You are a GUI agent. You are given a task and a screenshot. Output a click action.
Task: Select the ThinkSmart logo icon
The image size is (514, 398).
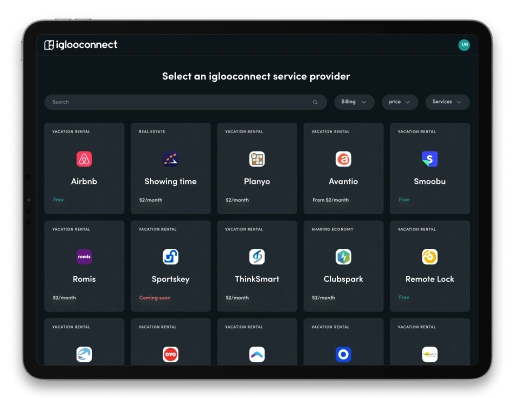257,257
